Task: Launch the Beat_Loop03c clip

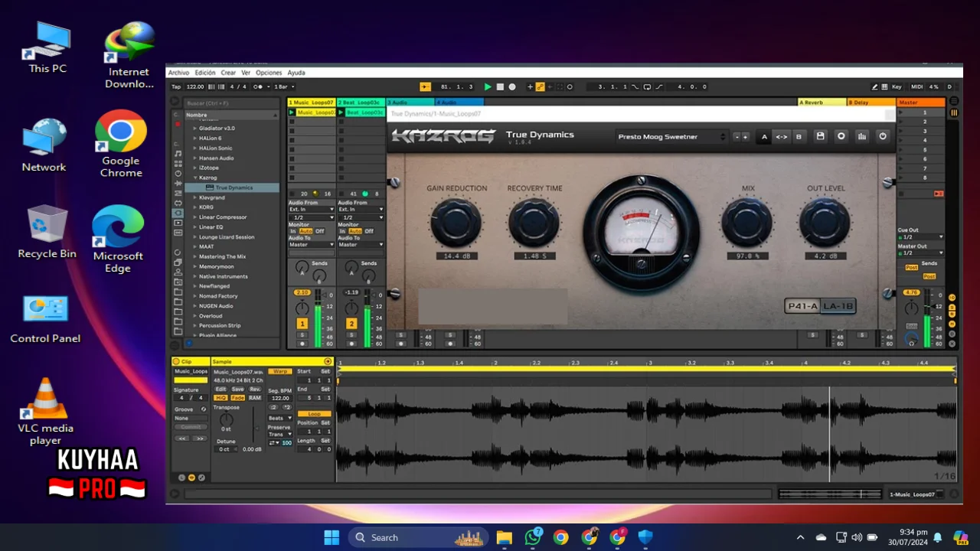Action: pos(341,112)
